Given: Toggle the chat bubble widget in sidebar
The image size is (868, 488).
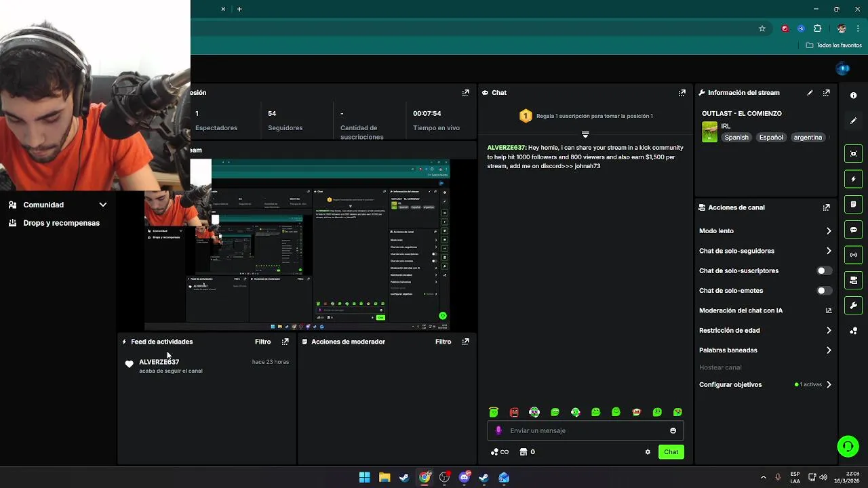Looking at the screenshot, I should coord(853,230).
